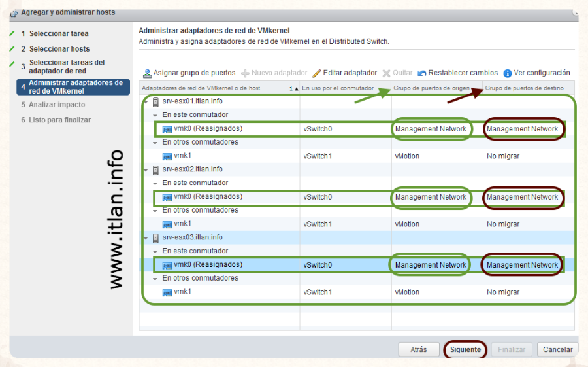This screenshot has height=367, width=588.
Task: Collapse 'En otros conmutadores' under srv-esx03
Action: (x=155, y=279)
